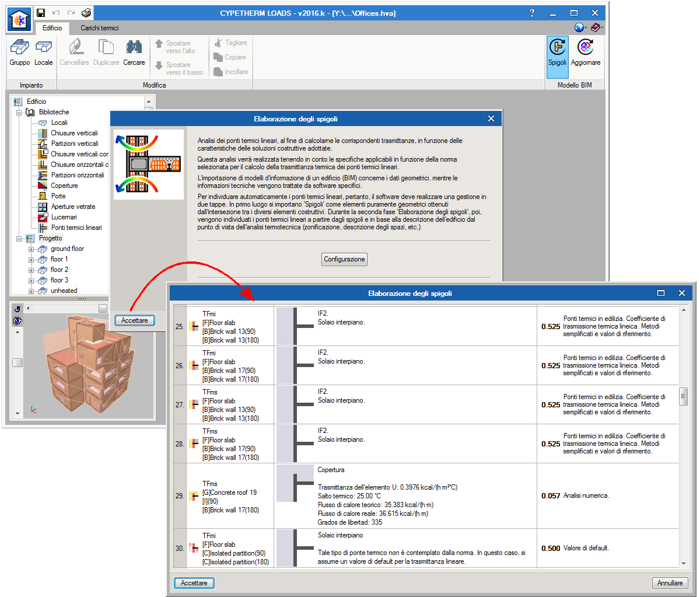Toggle the eye visibility icon beside 3D view
The width and height of the screenshot is (700, 597).
(x=17, y=320)
